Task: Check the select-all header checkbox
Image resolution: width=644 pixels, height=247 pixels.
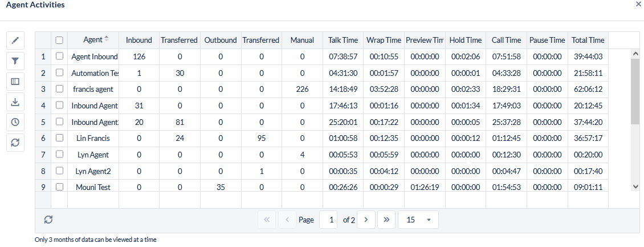Action: [59, 41]
